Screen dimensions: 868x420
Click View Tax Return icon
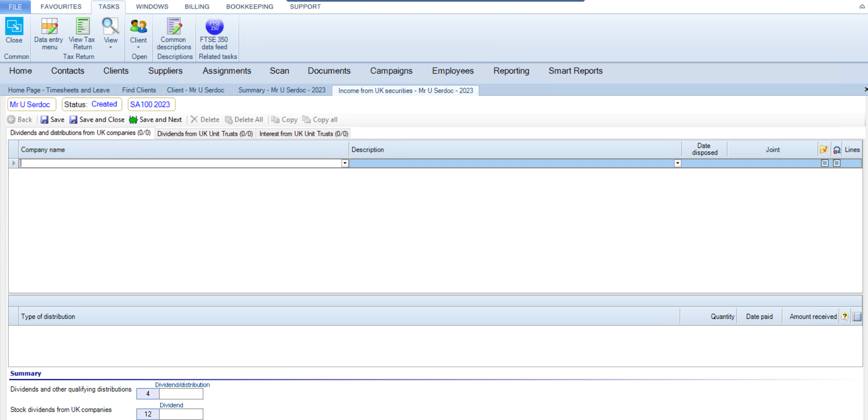click(82, 34)
